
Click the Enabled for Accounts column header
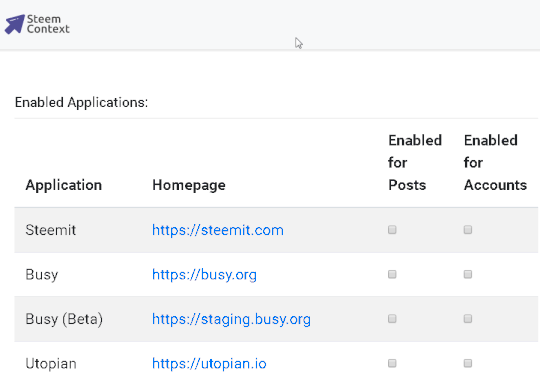(495, 163)
